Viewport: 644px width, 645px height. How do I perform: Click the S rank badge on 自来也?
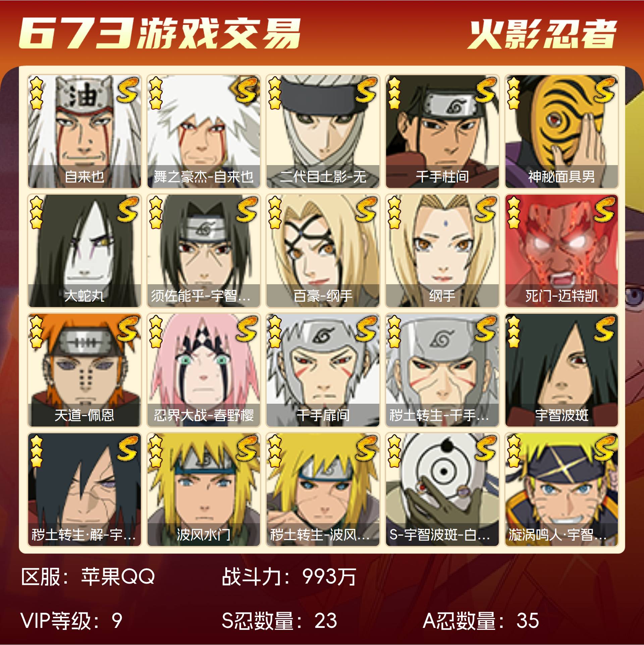128,90
